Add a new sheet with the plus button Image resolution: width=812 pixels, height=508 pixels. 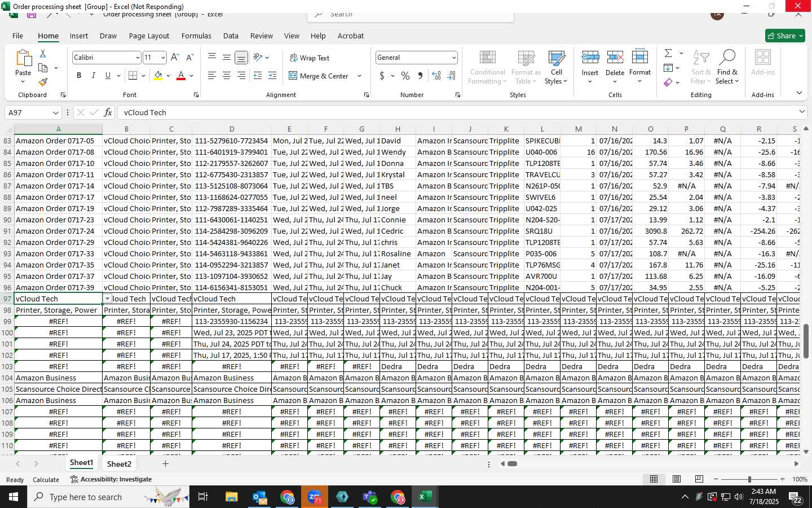tap(165, 464)
